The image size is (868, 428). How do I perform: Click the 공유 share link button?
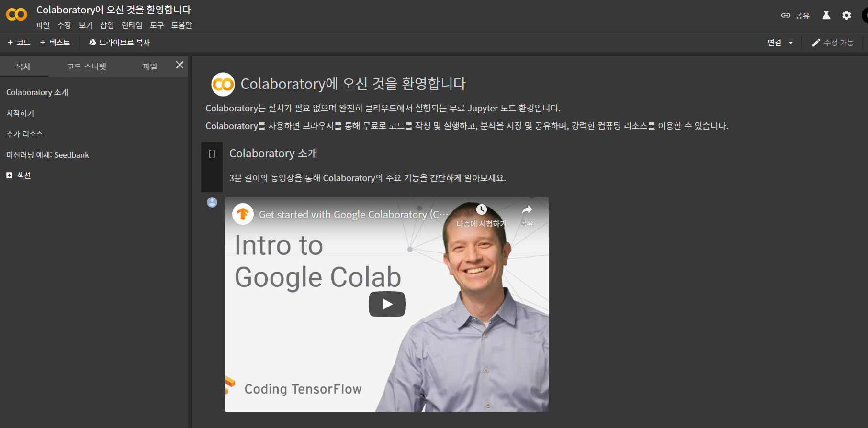(x=795, y=16)
